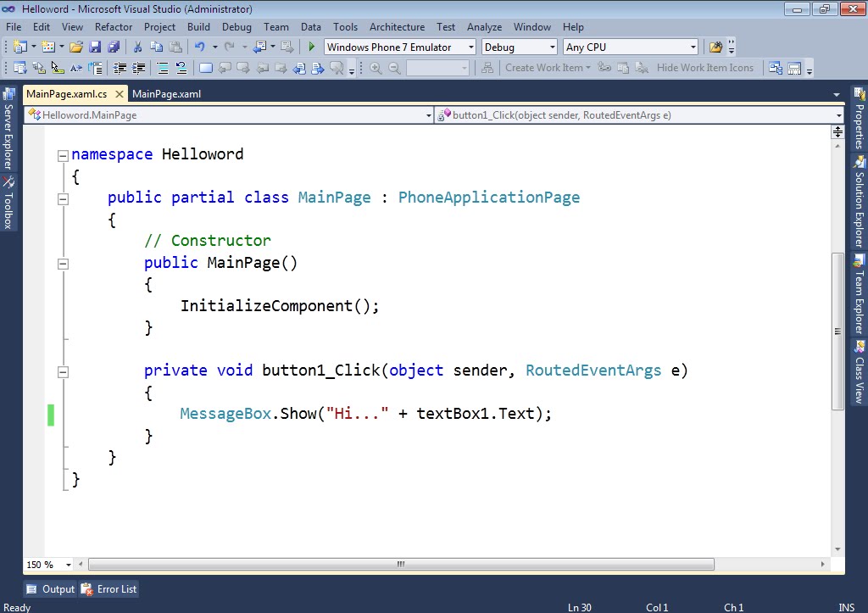Open the Solution Explorer side tab
The width and height of the screenshot is (868, 613).
pos(860,202)
